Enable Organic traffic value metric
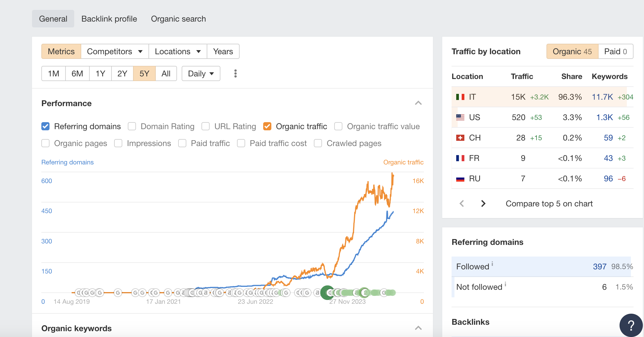644x337 pixels. pyautogui.click(x=338, y=126)
